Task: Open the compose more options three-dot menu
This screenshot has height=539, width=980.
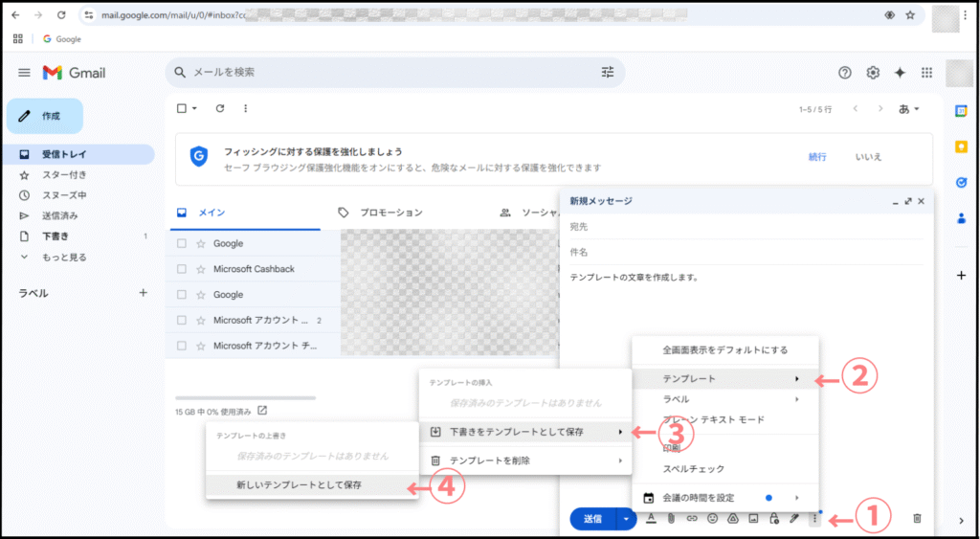Action: pos(814,518)
